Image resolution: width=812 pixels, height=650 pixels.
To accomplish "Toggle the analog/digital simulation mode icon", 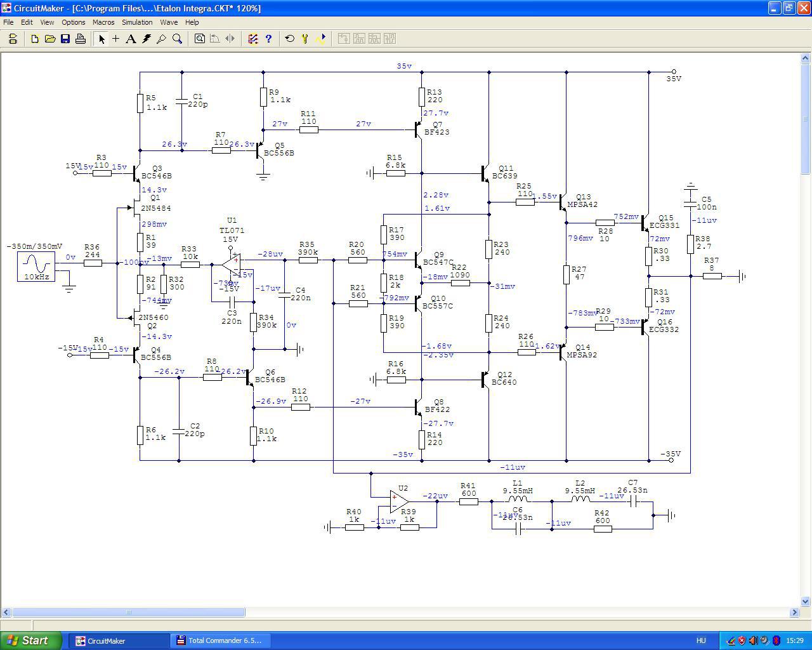I will [253, 39].
